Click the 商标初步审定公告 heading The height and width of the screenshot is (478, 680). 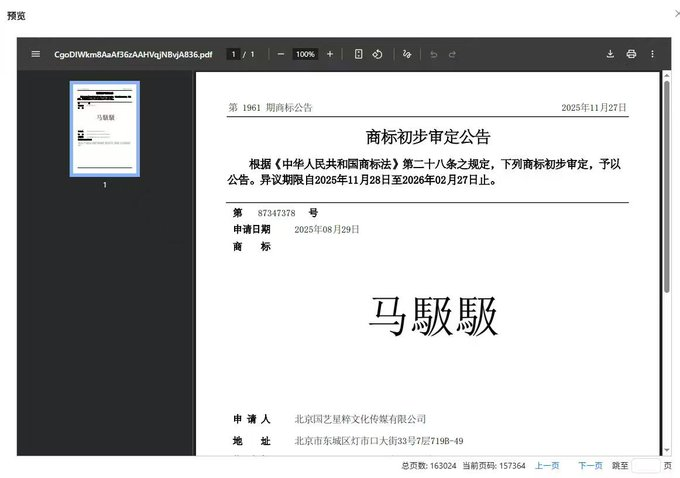pos(428,137)
